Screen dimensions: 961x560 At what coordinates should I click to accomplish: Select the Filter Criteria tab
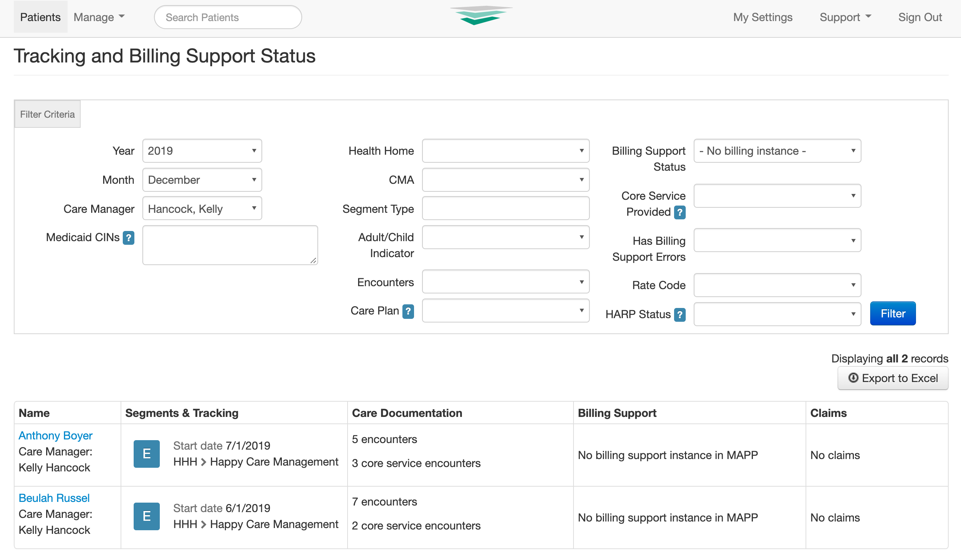click(x=47, y=114)
